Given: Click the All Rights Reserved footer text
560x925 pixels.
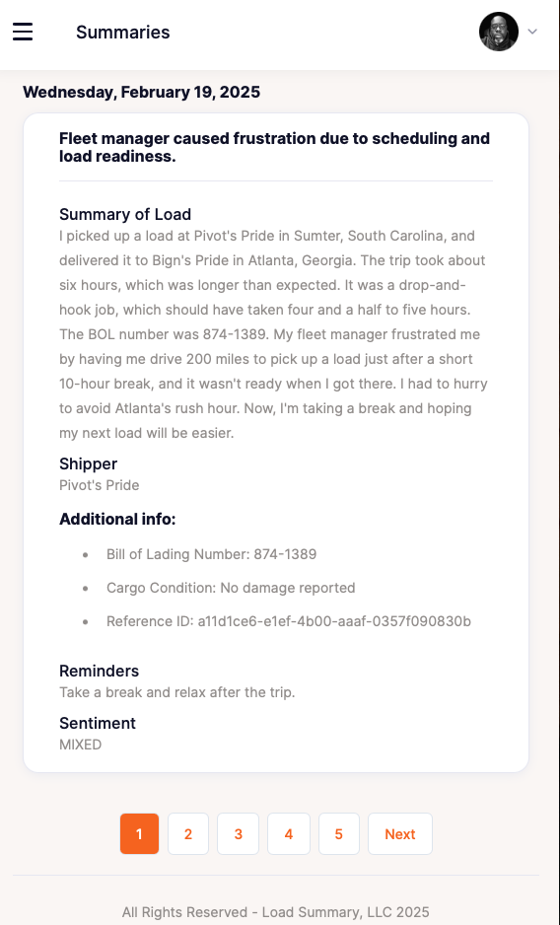Looking at the screenshot, I should coord(276,912).
